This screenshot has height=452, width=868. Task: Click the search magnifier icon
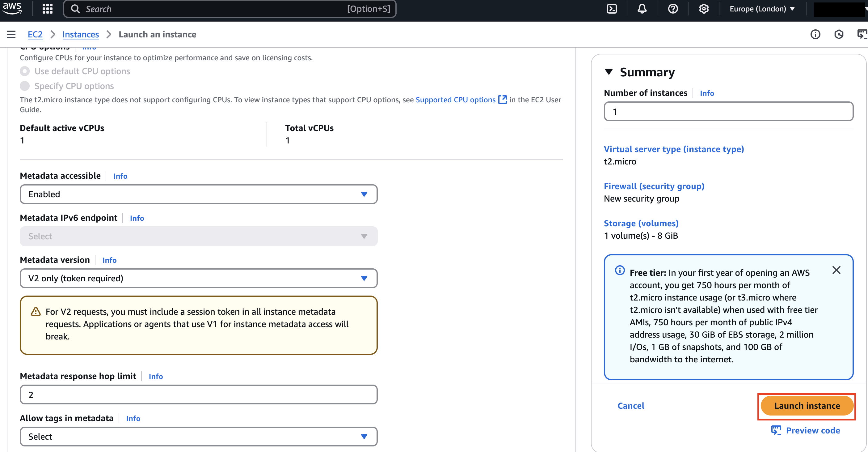pyautogui.click(x=75, y=9)
